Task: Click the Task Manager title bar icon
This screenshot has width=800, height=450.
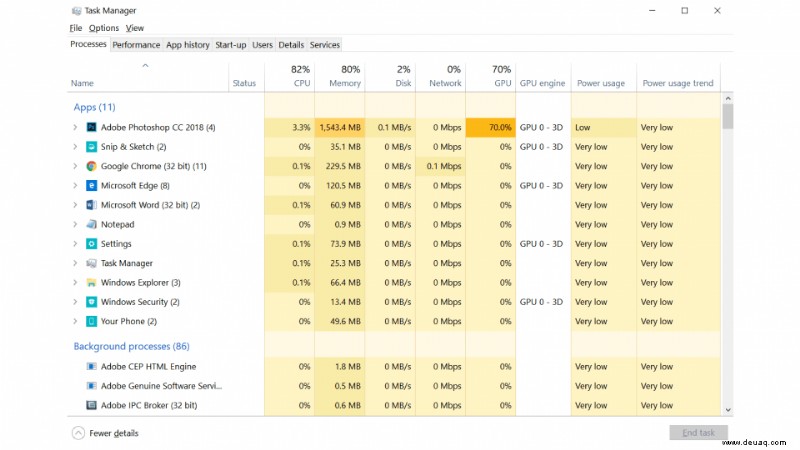Action: [77, 10]
